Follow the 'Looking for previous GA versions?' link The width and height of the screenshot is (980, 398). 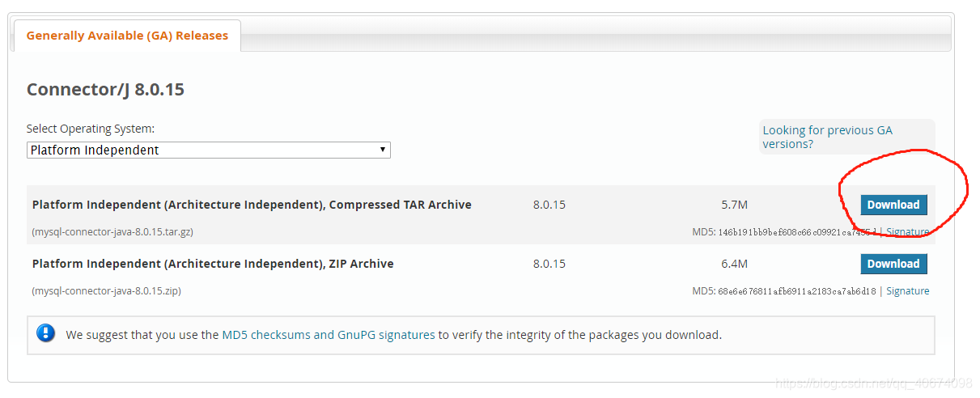(x=827, y=137)
